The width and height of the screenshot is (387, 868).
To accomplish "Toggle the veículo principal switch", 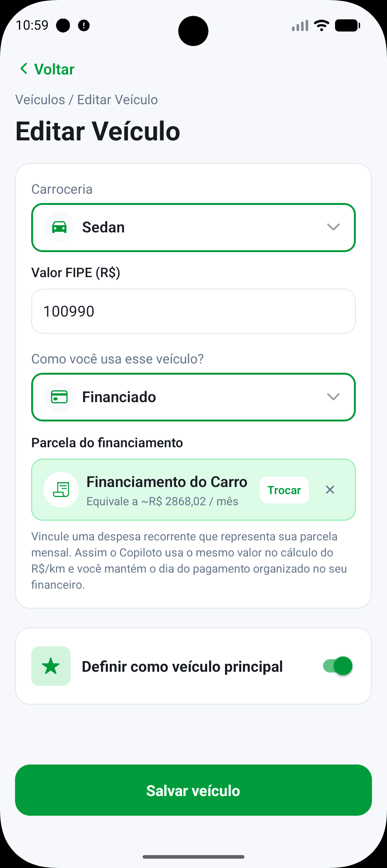I will pyautogui.click(x=338, y=666).
